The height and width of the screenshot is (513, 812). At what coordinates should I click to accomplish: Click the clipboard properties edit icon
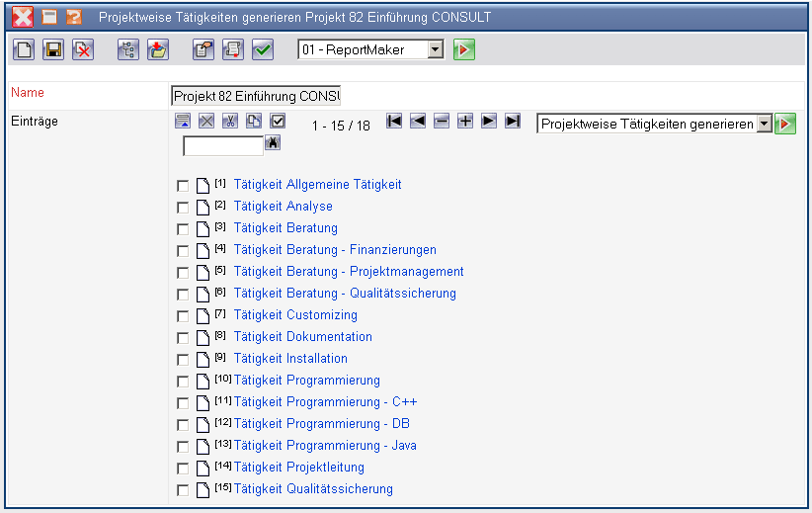[x=203, y=49]
